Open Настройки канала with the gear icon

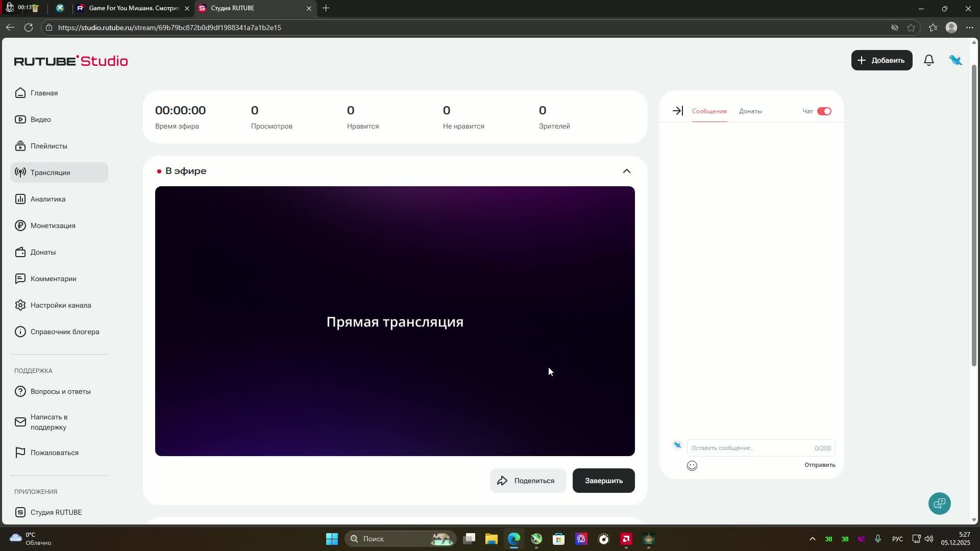pyautogui.click(x=60, y=305)
